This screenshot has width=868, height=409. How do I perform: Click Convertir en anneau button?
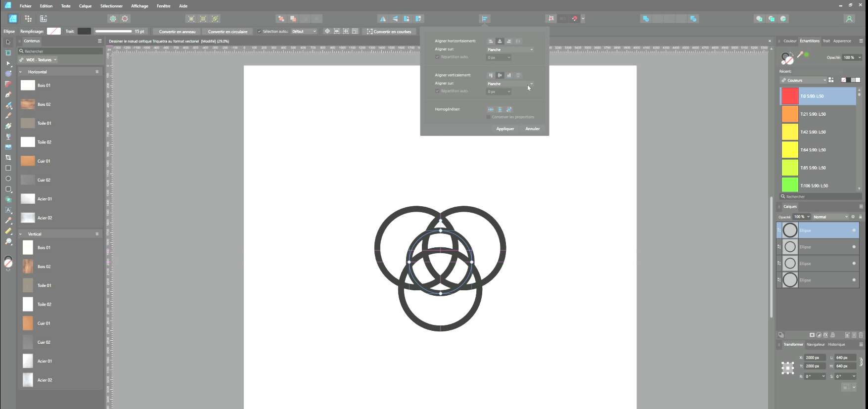[177, 32]
